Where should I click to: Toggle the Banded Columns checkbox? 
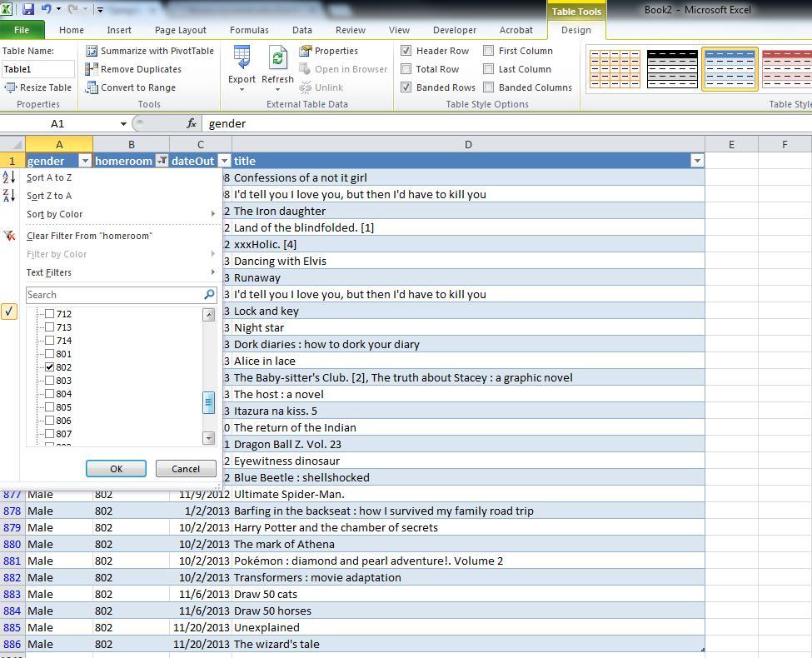[489, 87]
